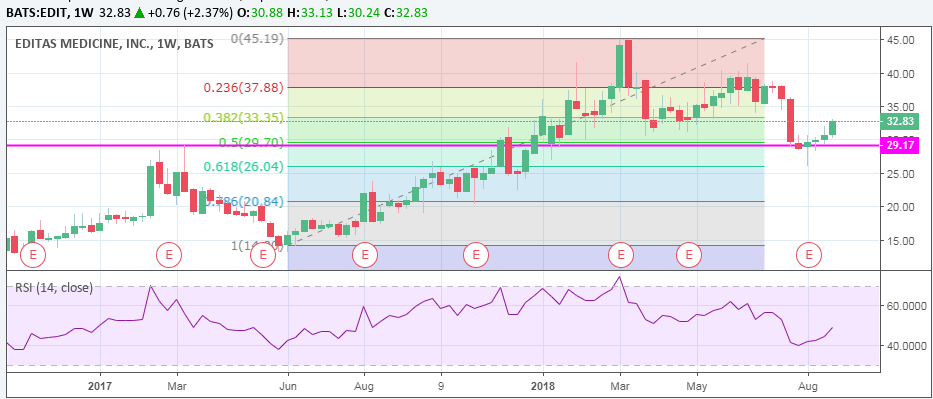Click the green 32.83 current price label
Image resolution: width=933 pixels, height=399 pixels.
901,121
